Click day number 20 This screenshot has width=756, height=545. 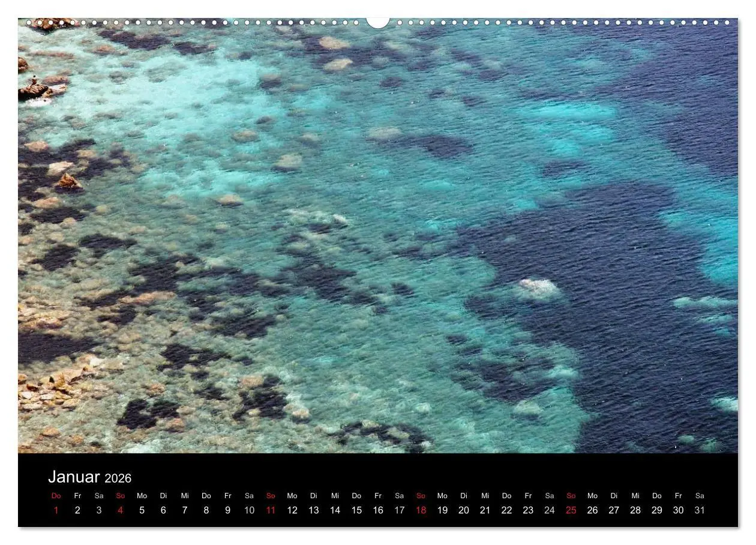pyautogui.click(x=463, y=510)
